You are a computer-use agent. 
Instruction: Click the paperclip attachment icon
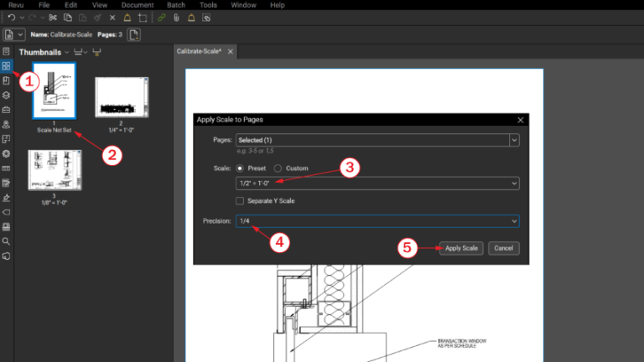pos(176,18)
